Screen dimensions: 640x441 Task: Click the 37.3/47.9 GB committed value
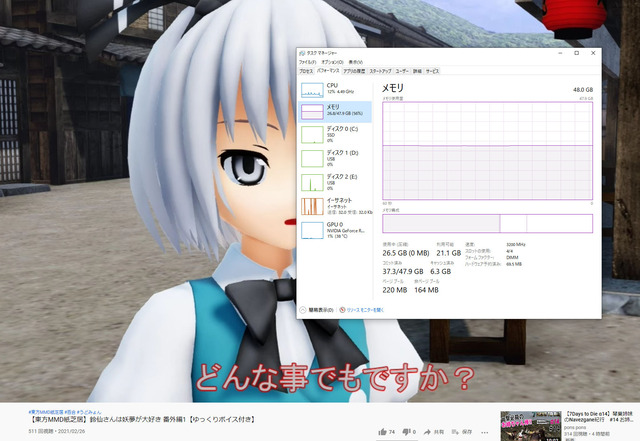pos(403,272)
